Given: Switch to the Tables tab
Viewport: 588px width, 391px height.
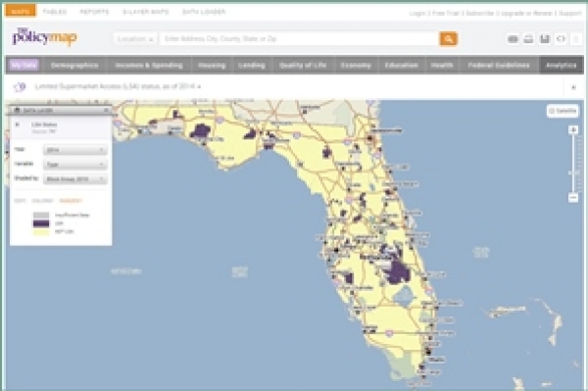Looking at the screenshot, I should pyautogui.click(x=55, y=12).
